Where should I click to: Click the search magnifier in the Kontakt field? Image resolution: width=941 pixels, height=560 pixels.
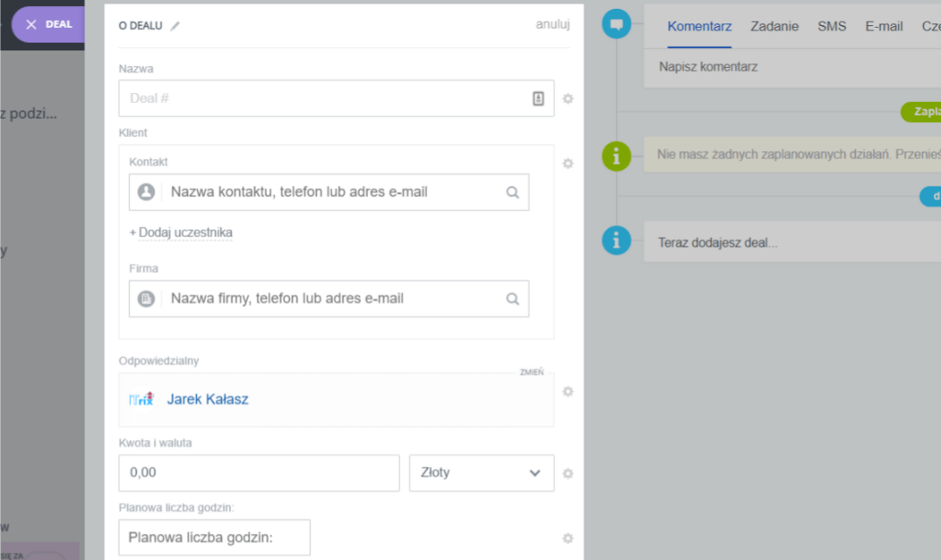(512, 192)
